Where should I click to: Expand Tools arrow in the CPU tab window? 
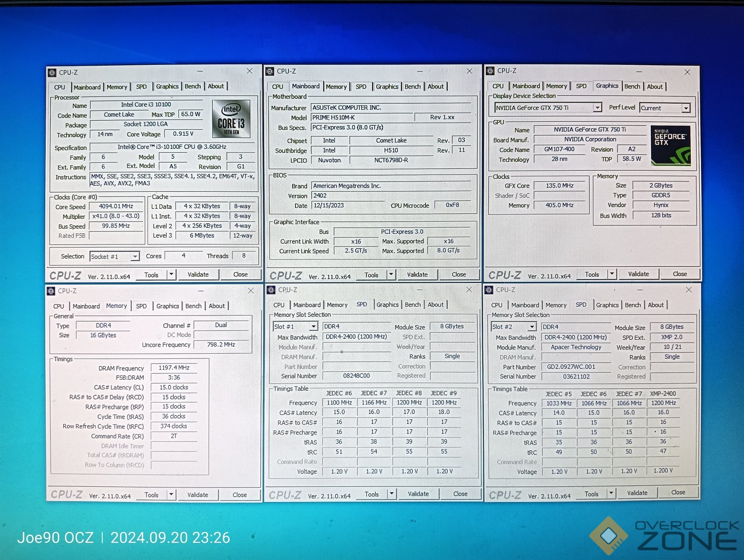coord(171,275)
